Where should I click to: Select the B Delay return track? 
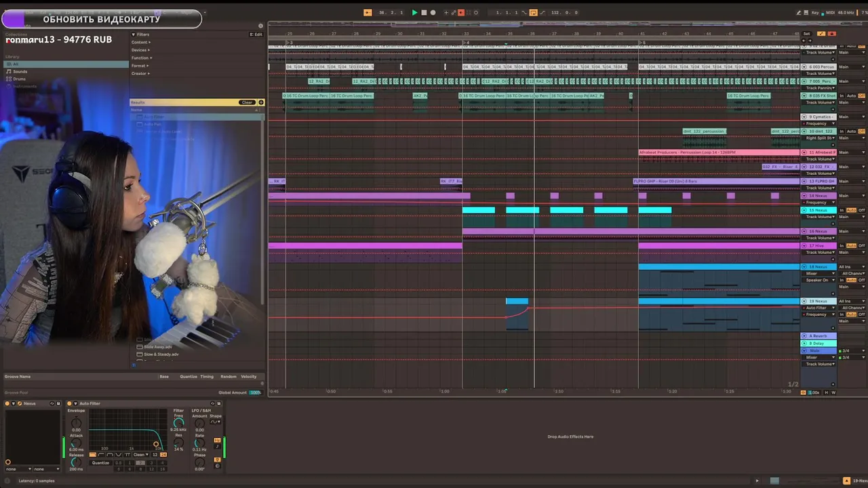point(818,343)
